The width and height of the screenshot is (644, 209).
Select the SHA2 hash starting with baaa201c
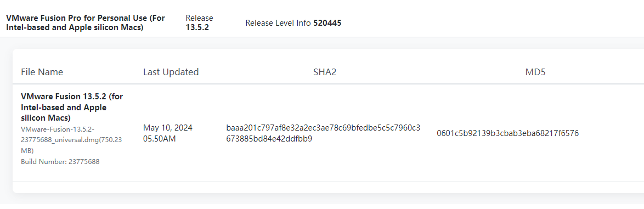point(323,133)
